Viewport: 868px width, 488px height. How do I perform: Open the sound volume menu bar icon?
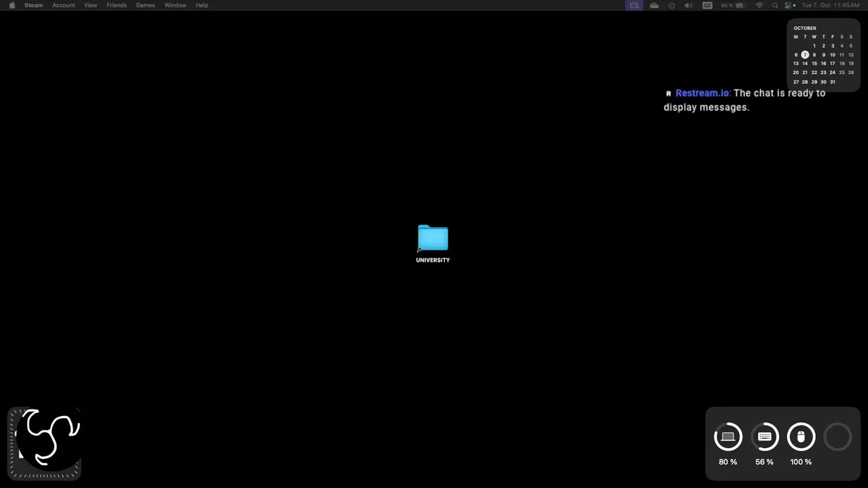coord(688,5)
